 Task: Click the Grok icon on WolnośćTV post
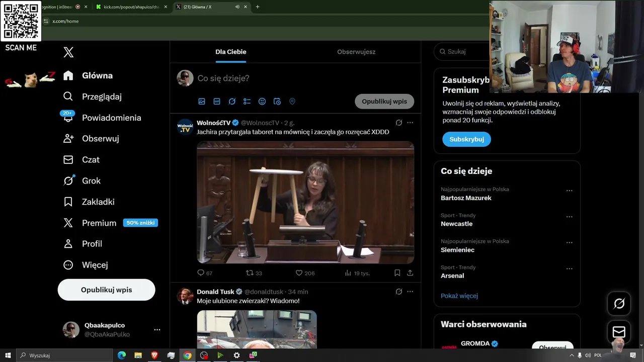(399, 123)
